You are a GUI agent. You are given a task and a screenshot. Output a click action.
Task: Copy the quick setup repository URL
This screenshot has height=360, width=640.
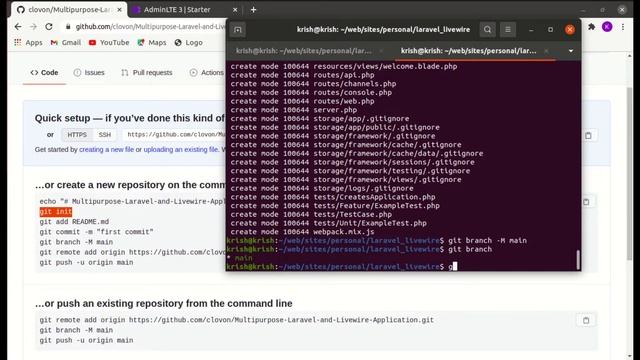point(588,136)
